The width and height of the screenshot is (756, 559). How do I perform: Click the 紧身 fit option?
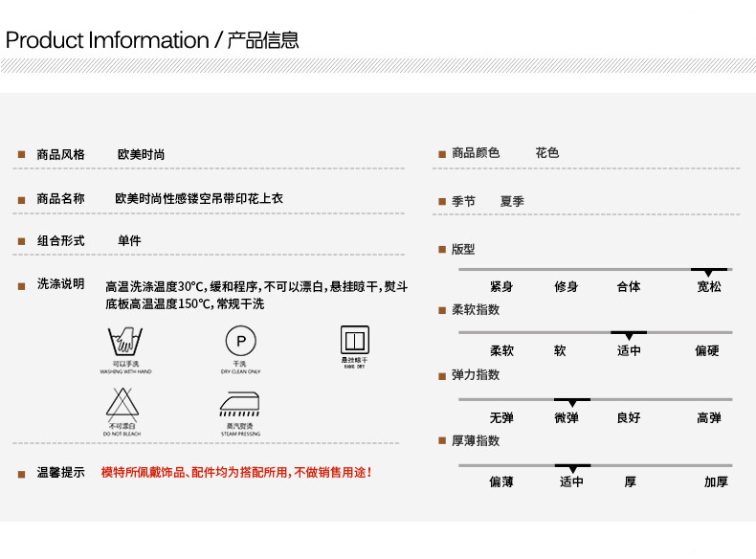coord(501,287)
